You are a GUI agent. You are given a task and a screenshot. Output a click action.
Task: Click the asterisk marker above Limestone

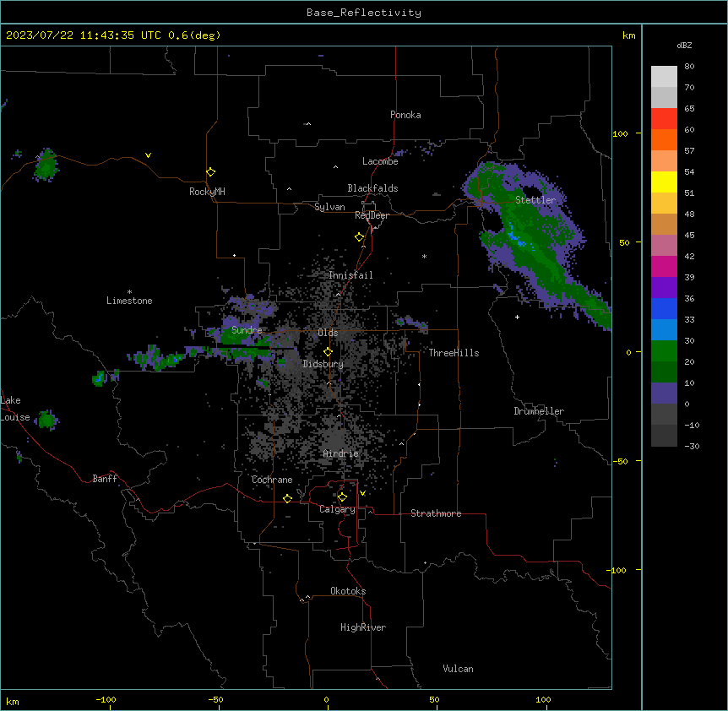[129, 292]
